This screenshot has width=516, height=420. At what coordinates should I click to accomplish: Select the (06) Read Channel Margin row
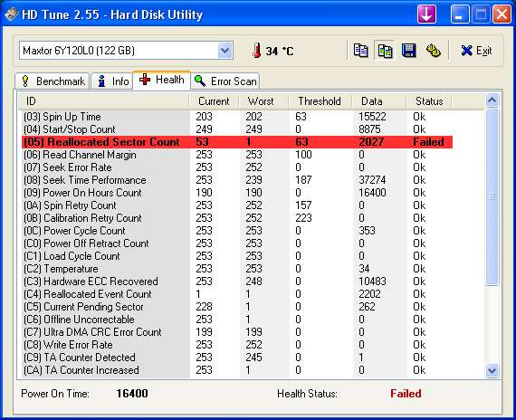pos(237,155)
